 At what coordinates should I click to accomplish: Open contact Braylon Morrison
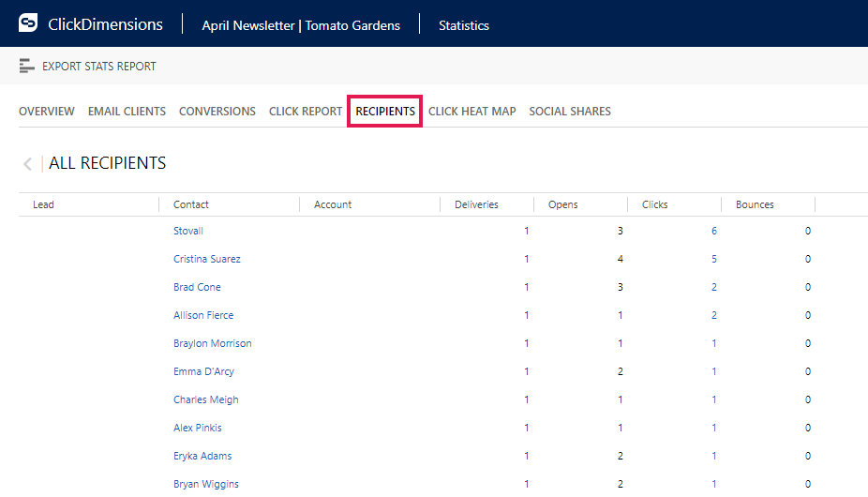pos(213,343)
